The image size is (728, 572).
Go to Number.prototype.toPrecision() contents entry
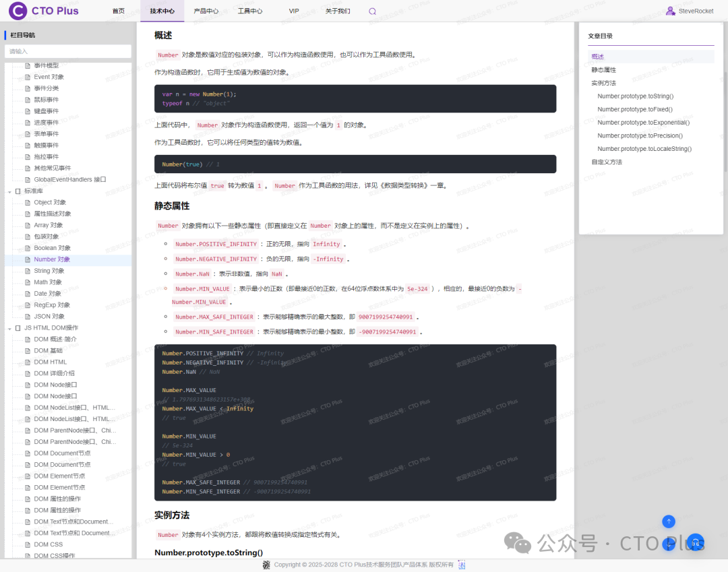point(640,135)
